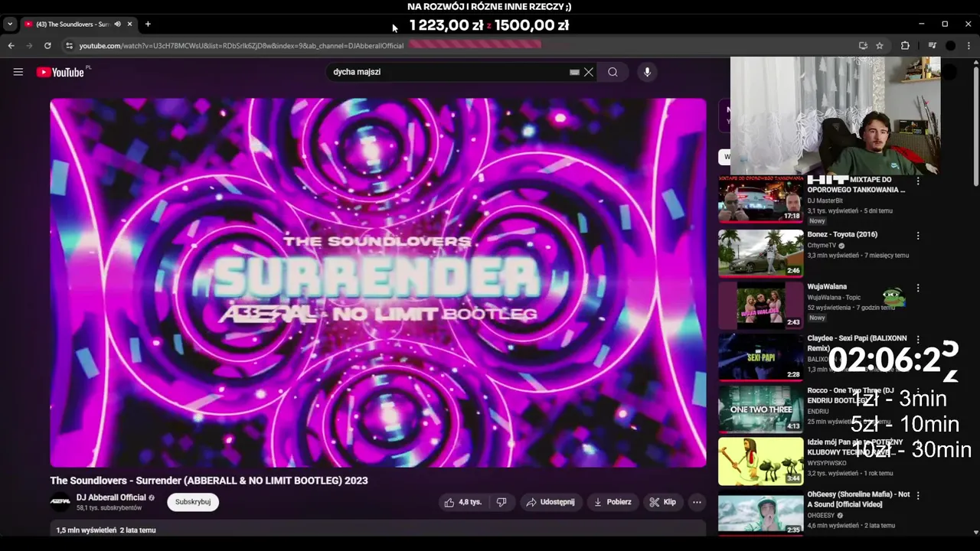This screenshot has height=551, width=980.
Task: Like the video (4,8 tys.)
Action: point(463,502)
